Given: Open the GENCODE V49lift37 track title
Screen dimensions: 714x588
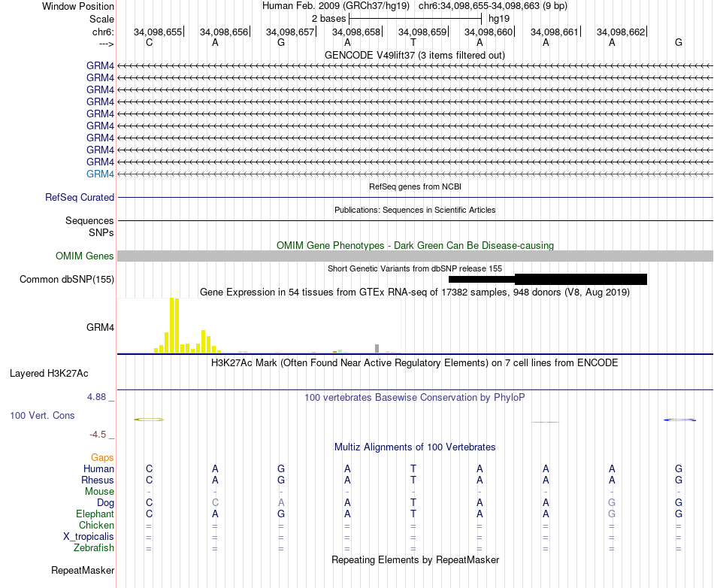Looking at the screenshot, I should click(414, 55).
